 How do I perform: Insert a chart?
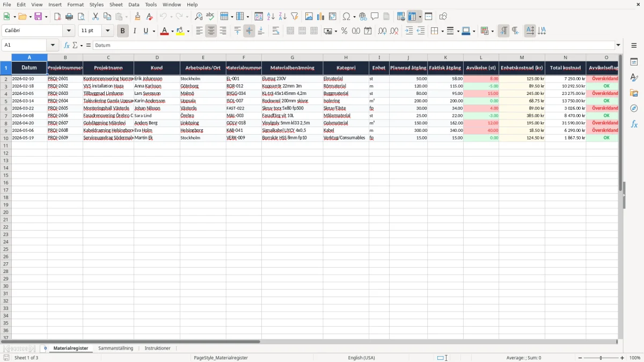(321, 17)
